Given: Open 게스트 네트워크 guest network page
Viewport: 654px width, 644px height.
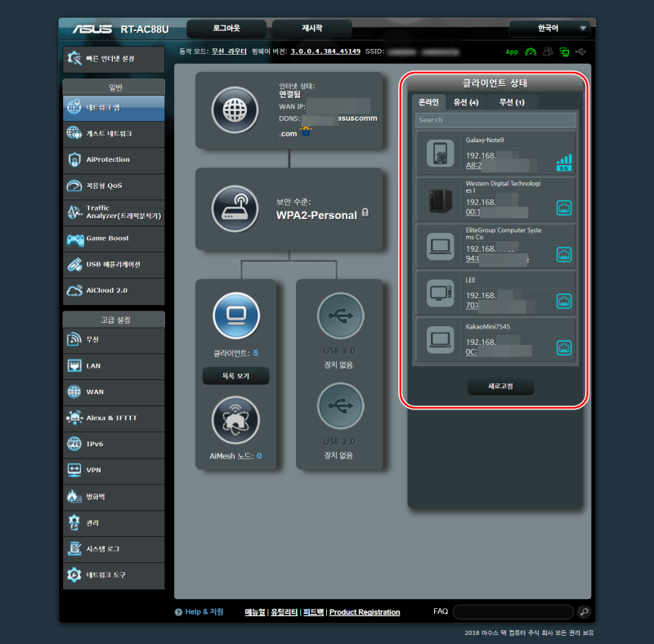Looking at the screenshot, I should (114, 133).
